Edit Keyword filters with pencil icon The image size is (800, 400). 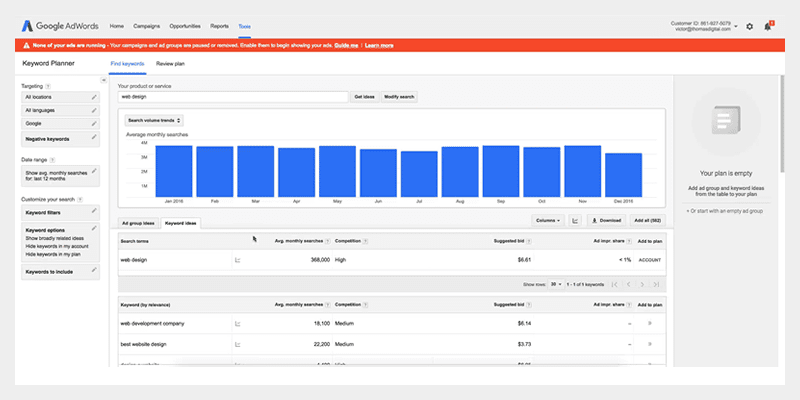94,211
